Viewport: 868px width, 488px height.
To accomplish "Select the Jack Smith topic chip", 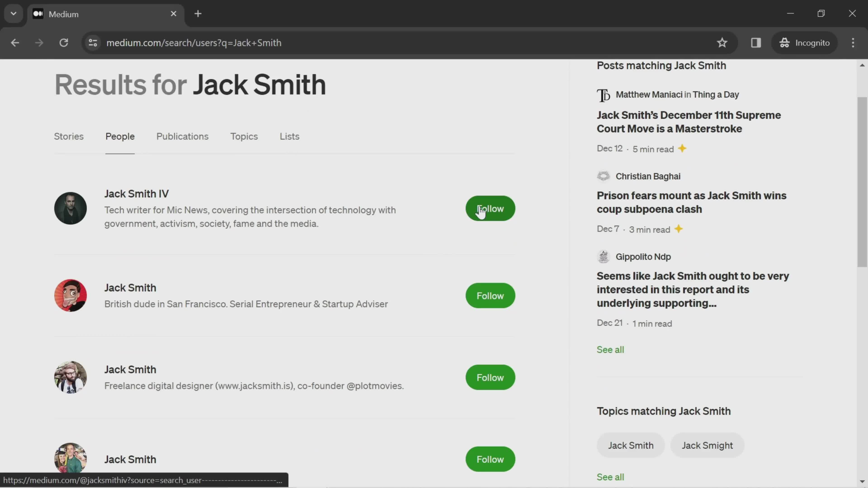I will 630,446.
